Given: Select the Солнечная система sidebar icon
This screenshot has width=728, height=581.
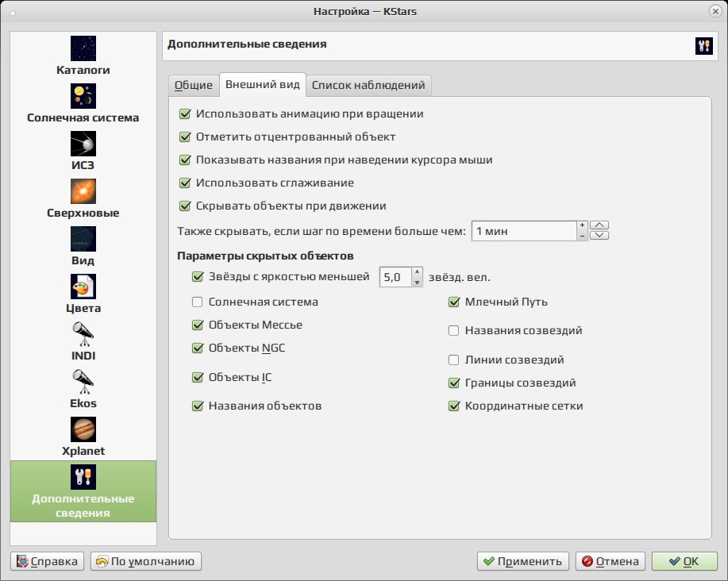Looking at the screenshot, I should pos(83,96).
